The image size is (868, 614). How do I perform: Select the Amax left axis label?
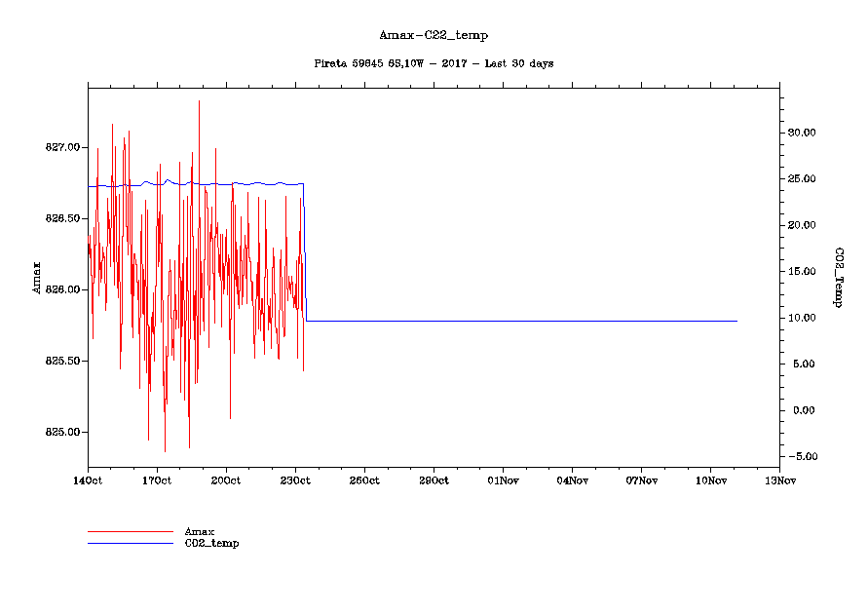pos(37,278)
